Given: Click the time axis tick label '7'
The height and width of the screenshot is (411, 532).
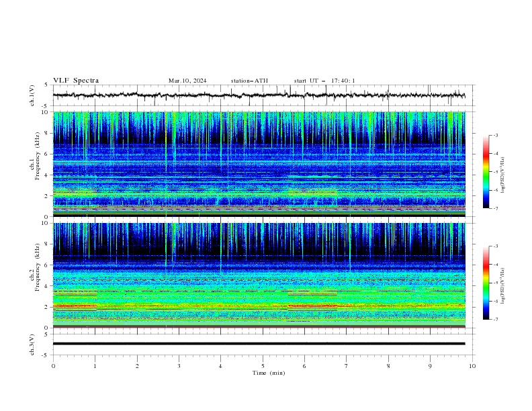Looking at the screenshot, I should click(347, 366).
